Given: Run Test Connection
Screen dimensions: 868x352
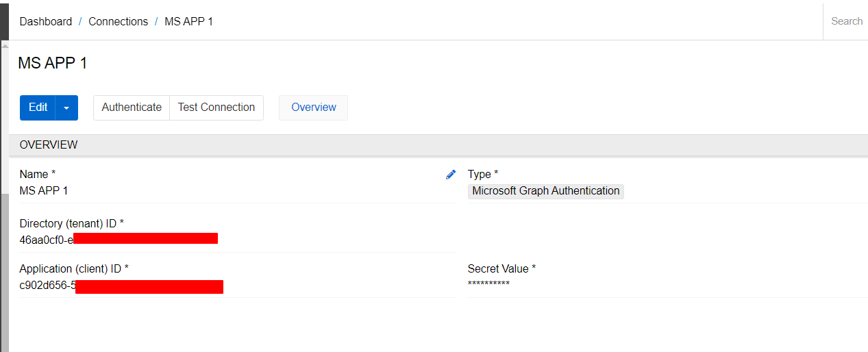Looking at the screenshot, I should tap(216, 108).
